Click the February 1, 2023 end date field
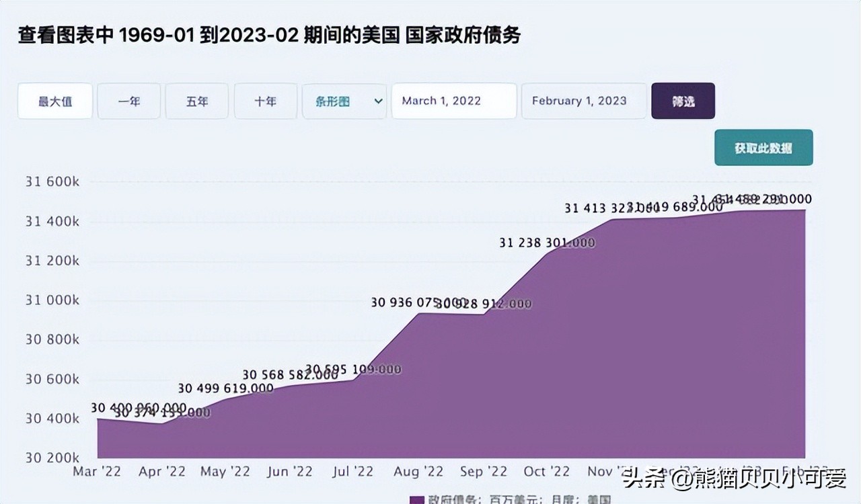 [584, 101]
